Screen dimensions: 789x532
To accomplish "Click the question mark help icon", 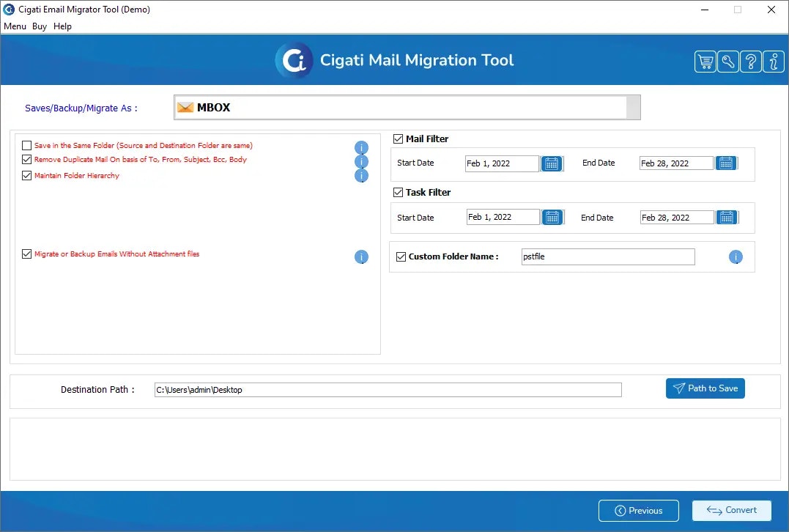I will pyautogui.click(x=750, y=62).
